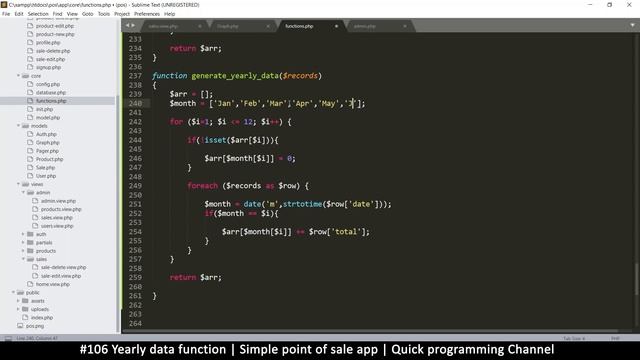Collapse the admin folder arrow
Viewport: 640px width, 360px height.
(23, 192)
